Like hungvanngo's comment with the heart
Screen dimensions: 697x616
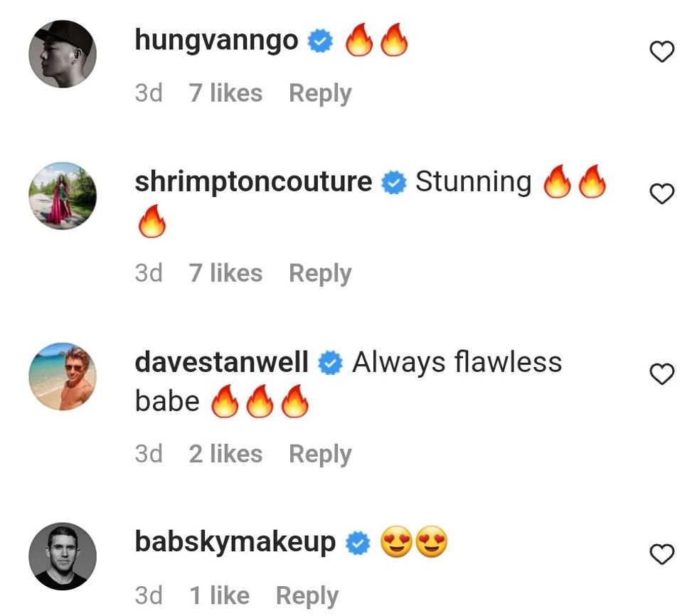(x=662, y=51)
